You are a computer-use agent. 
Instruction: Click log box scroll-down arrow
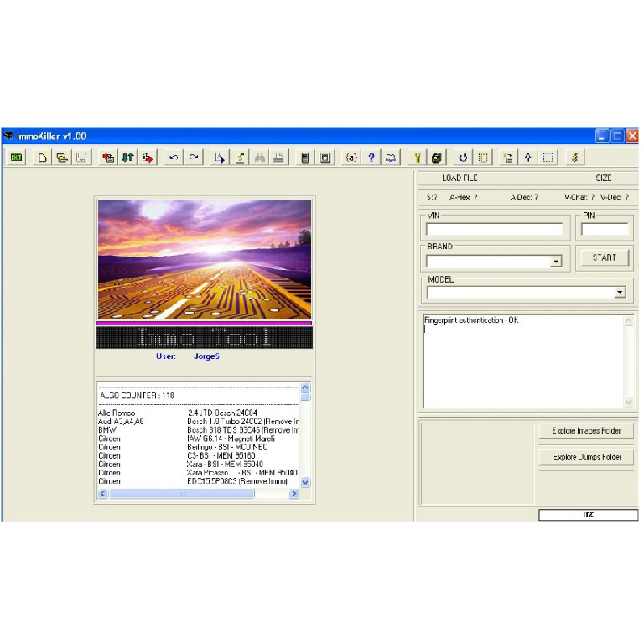(628, 402)
